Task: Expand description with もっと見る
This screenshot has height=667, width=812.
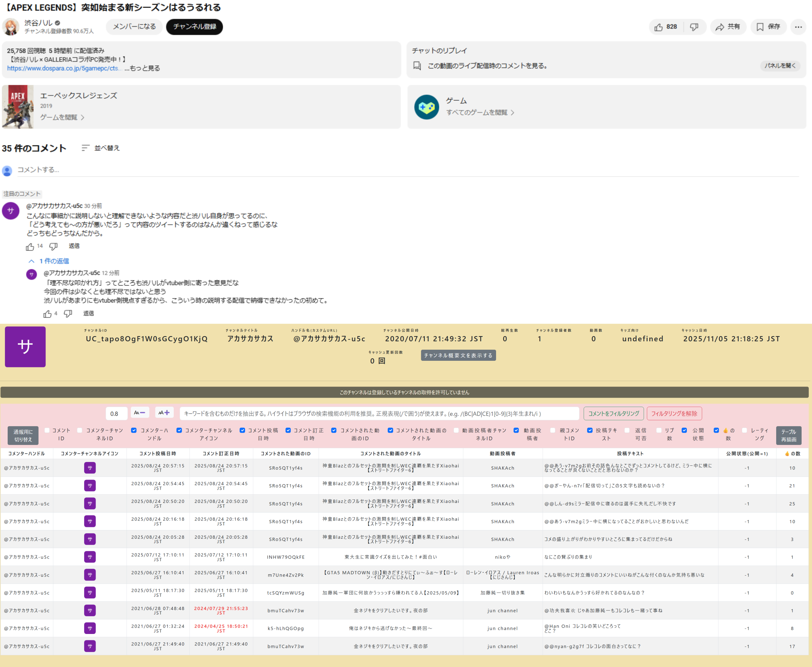Action: click(142, 68)
